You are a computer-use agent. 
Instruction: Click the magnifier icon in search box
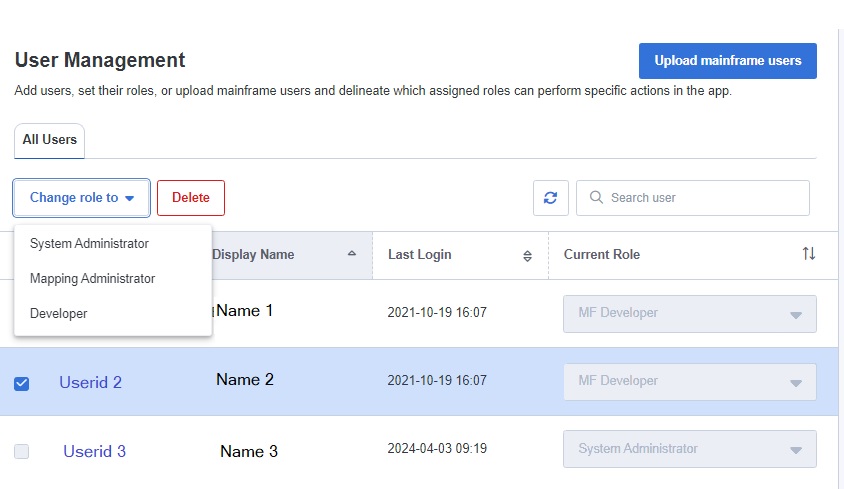click(x=596, y=198)
